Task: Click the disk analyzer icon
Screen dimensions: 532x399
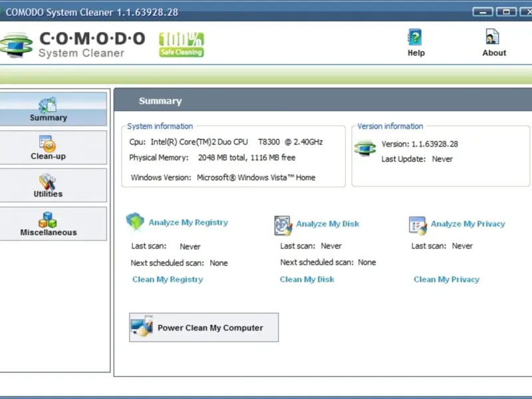Action: point(283,225)
